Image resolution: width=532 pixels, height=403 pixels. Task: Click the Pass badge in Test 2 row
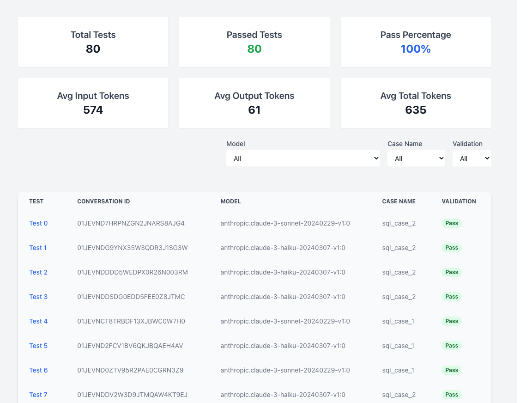click(x=452, y=272)
